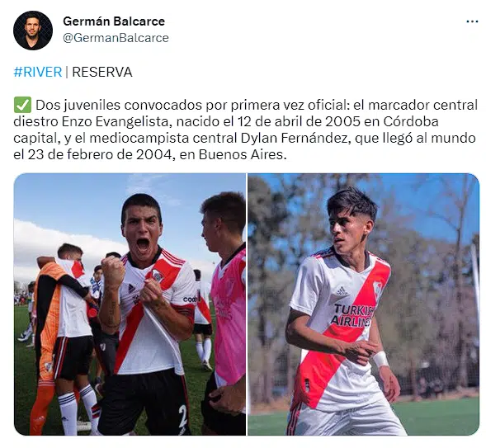This screenshot has height=448, width=486.
Task: Click the Enzo Evangelista name in tweet
Action: coord(115,121)
